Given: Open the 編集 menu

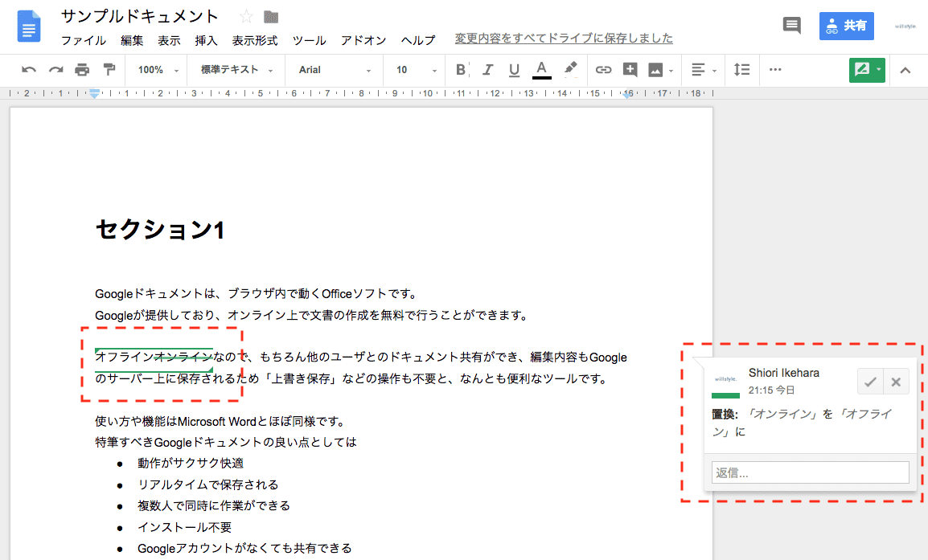Looking at the screenshot, I should coord(132,40).
